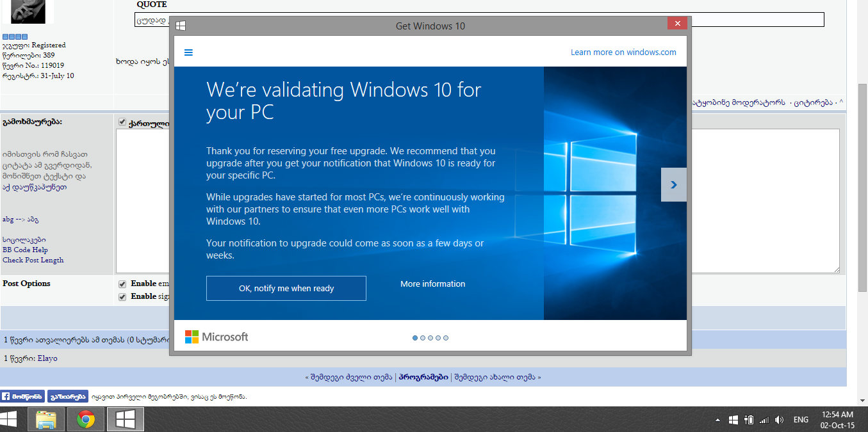
Task: Open Learn more on windows.com link
Action: tap(623, 52)
